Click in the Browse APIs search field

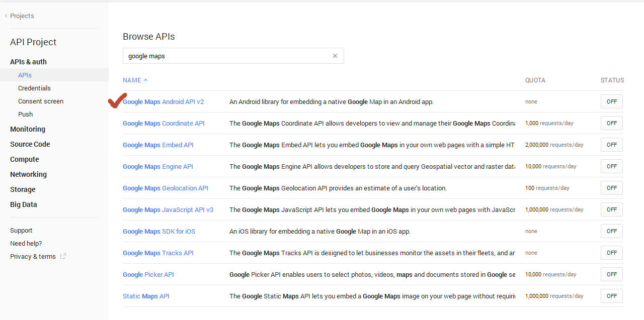[x=226, y=56]
